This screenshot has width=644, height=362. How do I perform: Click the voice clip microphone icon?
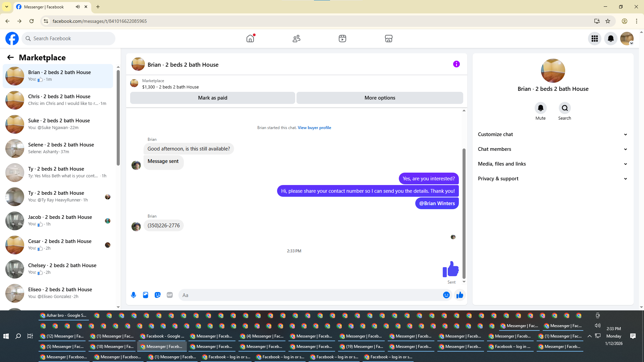(133, 295)
